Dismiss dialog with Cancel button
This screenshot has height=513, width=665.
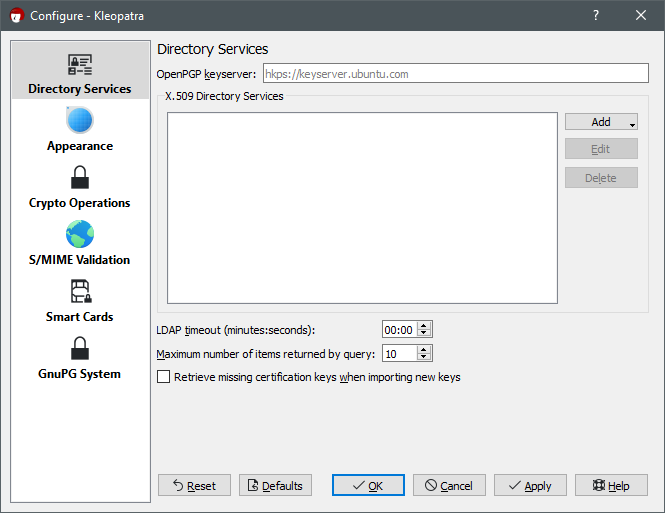tap(449, 485)
